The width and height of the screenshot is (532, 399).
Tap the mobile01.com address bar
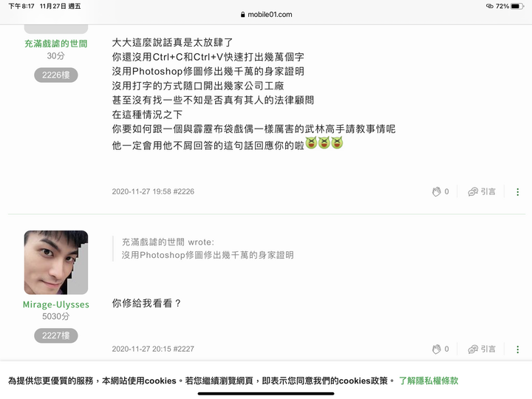coord(266,15)
